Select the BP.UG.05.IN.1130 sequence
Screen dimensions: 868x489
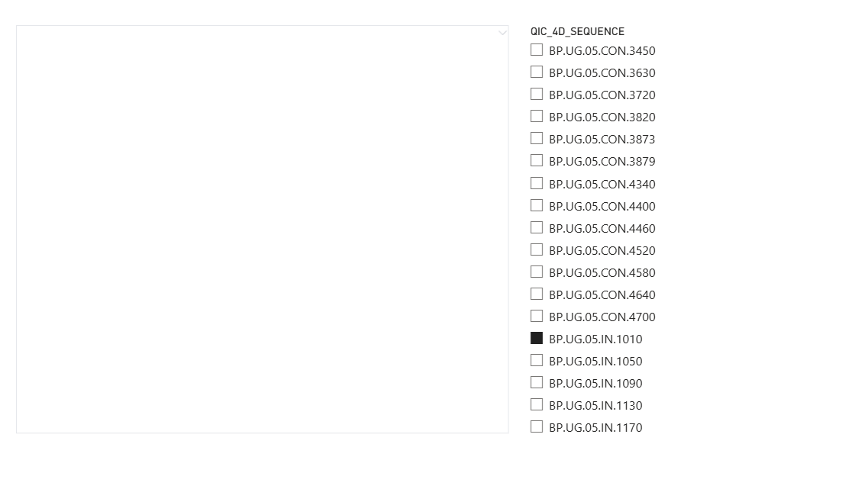coord(537,404)
